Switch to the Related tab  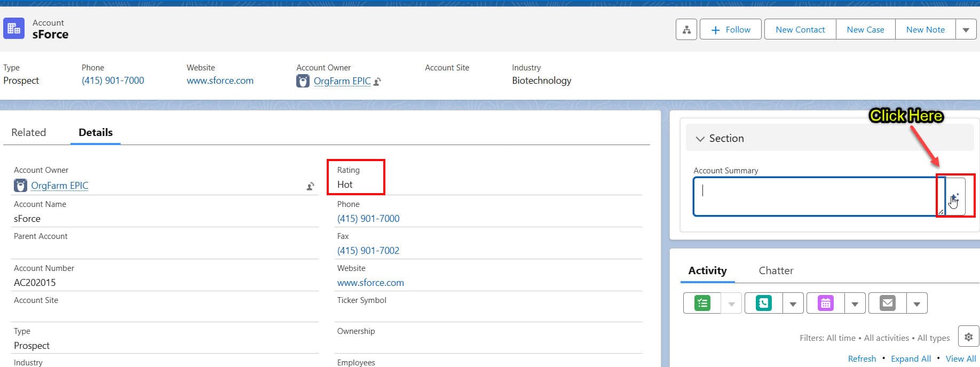29,132
